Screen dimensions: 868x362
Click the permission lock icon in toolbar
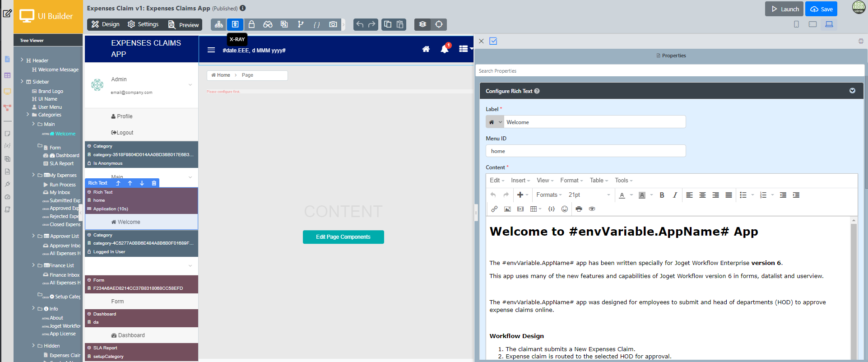pyautogui.click(x=251, y=24)
